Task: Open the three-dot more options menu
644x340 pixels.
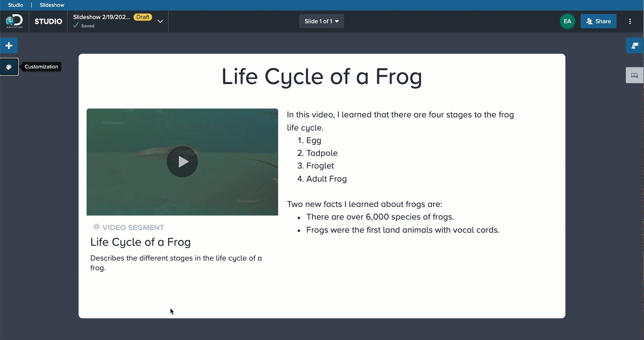Action: pos(630,21)
